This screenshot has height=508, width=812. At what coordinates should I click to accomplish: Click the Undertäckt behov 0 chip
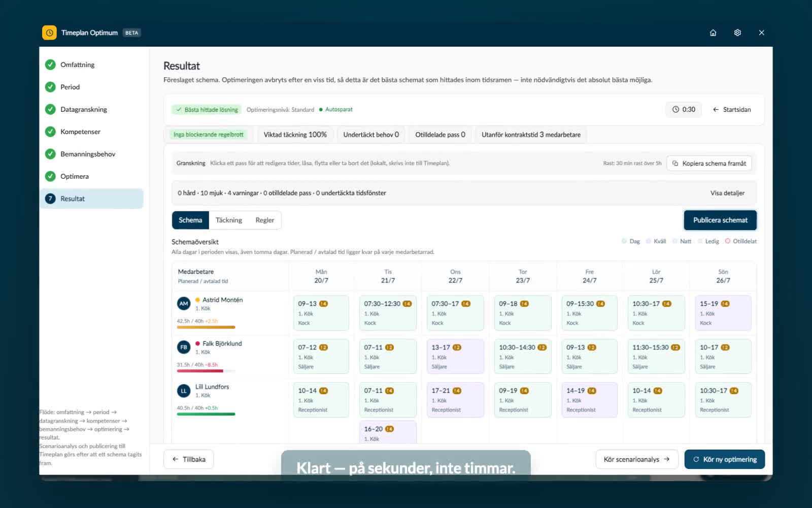click(x=371, y=135)
